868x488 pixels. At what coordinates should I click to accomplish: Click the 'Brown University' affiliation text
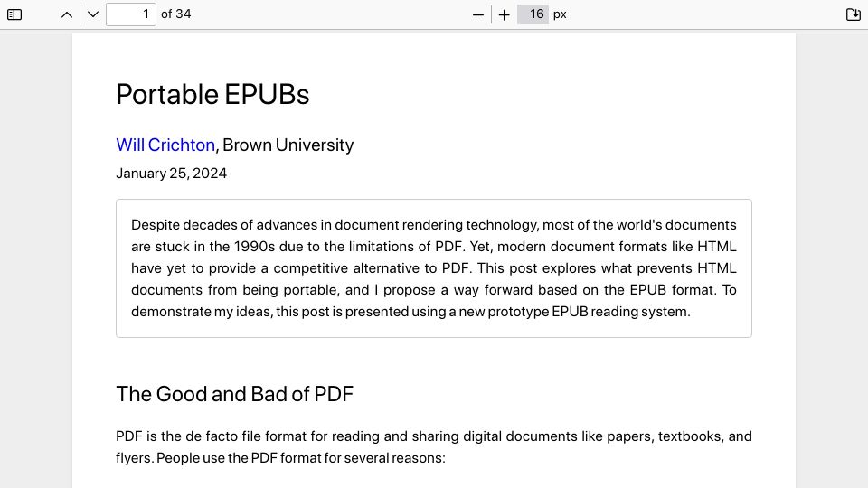(288, 145)
